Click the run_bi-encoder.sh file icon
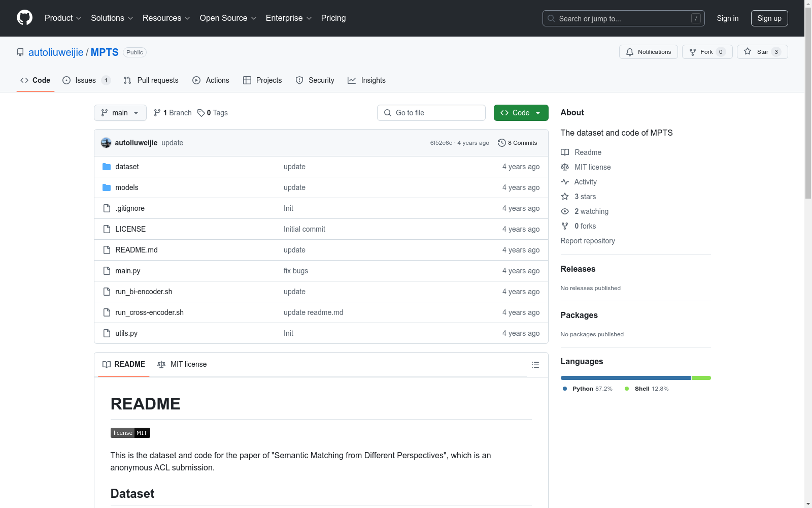The height and width of the screenshot is (508, 812). click(107, 292)
